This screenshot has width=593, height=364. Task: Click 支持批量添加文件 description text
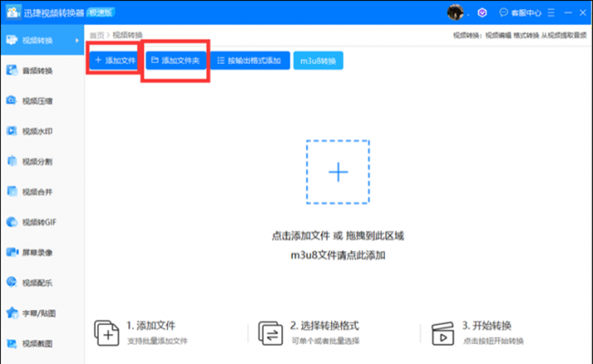click(x=157, y=341)
